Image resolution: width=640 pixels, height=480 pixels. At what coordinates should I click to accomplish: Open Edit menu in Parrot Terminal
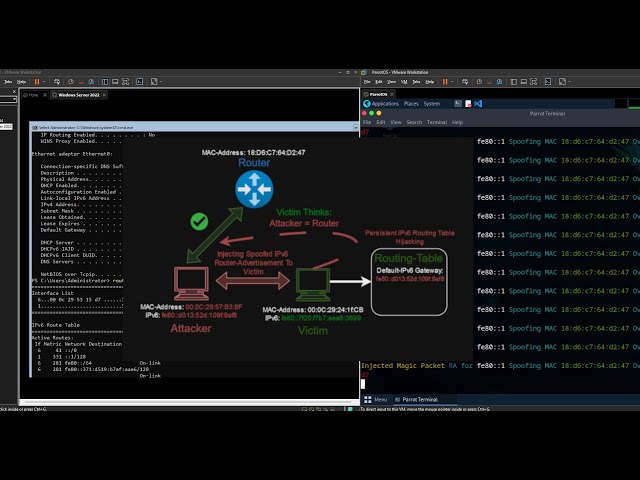click(380, 122)
